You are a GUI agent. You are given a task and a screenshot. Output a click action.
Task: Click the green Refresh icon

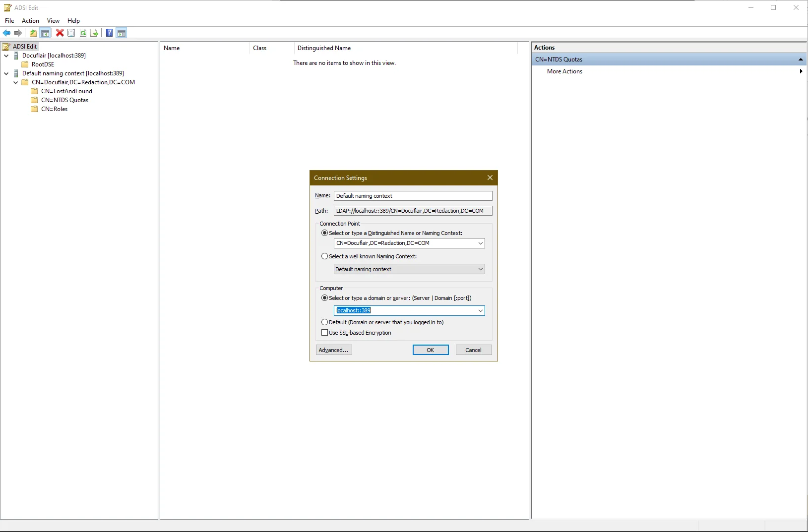[x=83, y=33]
